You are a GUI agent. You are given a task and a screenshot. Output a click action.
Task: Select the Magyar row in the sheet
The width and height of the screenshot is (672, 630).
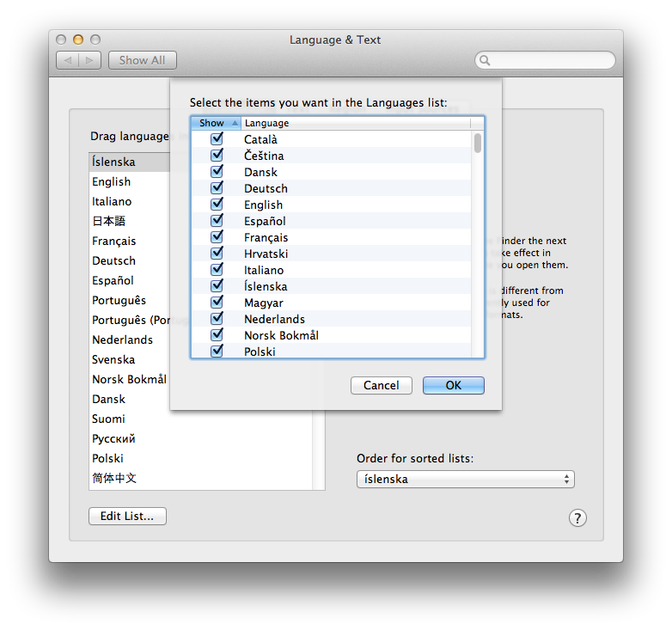click(x=263, y=303)
